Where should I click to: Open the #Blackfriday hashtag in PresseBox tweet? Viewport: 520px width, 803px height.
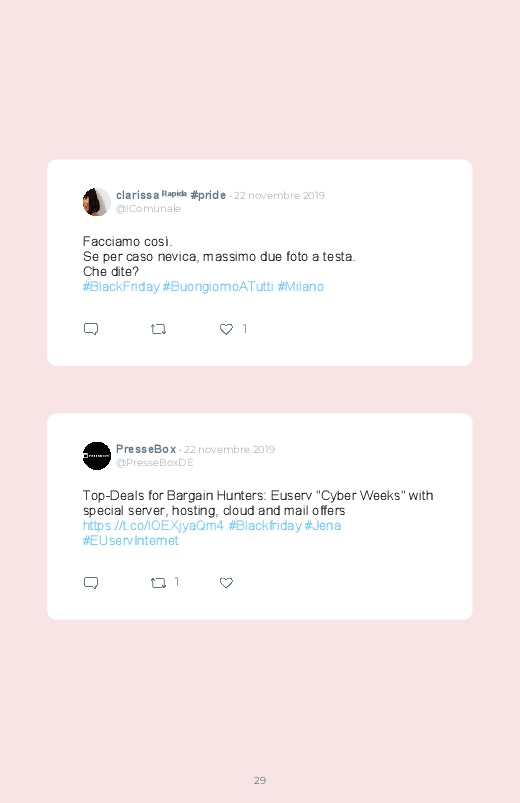point(265,525)
